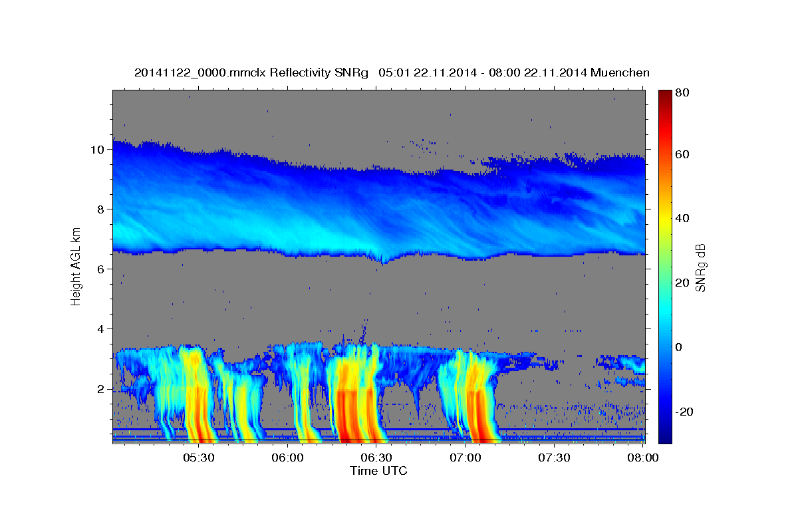Click the 07:00 time axis label

pos(465,458)
